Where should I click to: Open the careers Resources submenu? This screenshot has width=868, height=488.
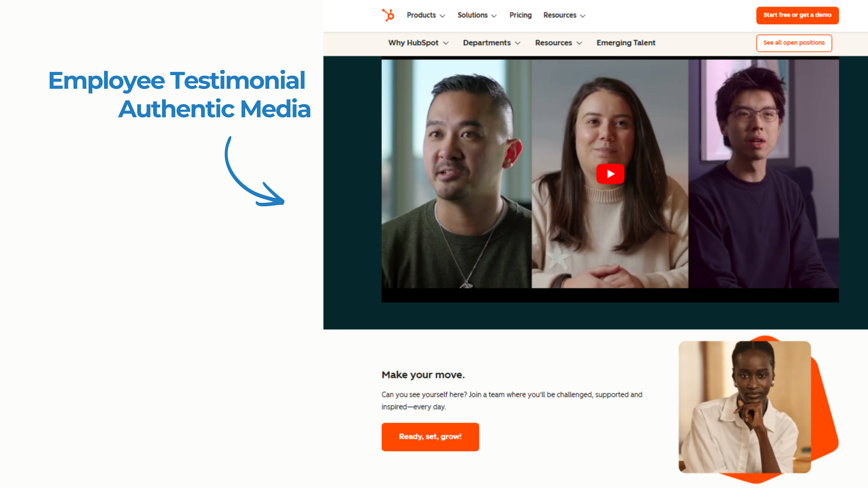(x=558, y=43)
